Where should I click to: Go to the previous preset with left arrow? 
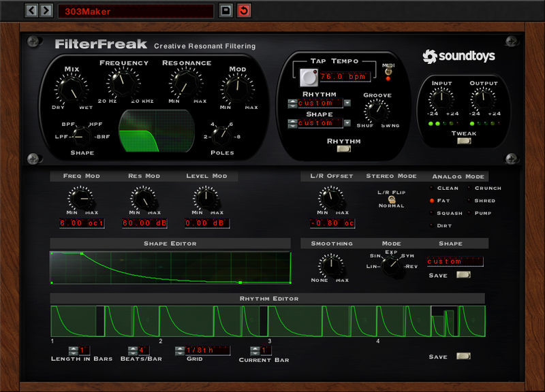coord(31,10)
